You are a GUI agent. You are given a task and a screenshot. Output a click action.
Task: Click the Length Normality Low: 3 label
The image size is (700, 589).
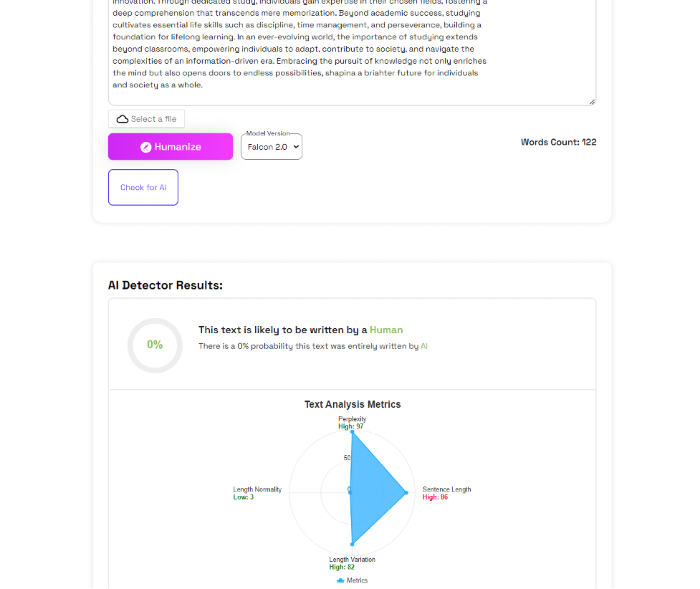(x=257, y=493)
